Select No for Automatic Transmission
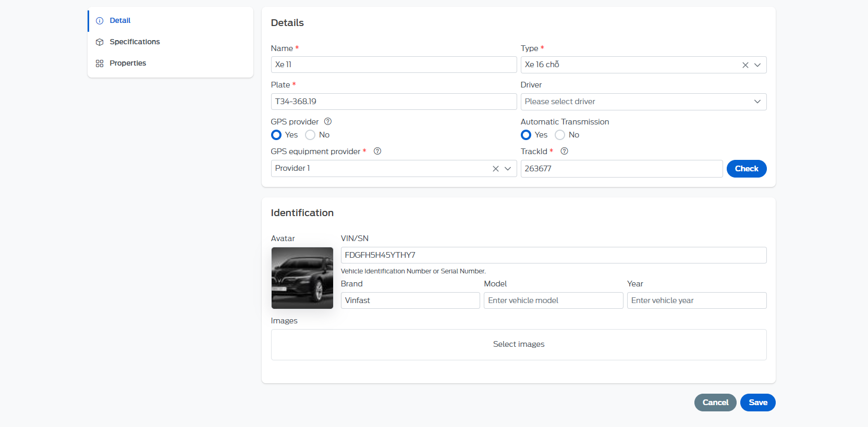The width and height of the screenshot is (868, 427). pyautogui.click(x=560, y=135)
